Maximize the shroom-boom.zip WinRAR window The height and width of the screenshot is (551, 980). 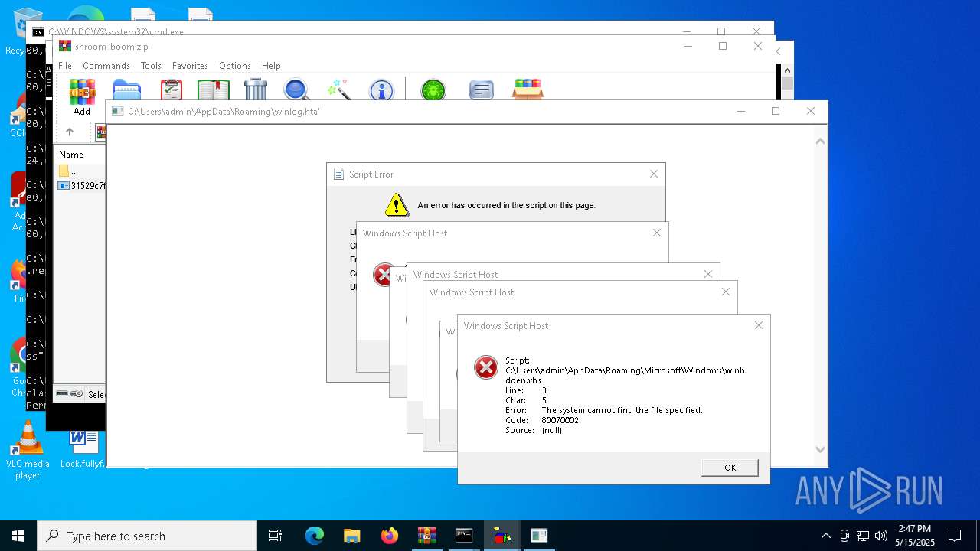click(722, 46)
